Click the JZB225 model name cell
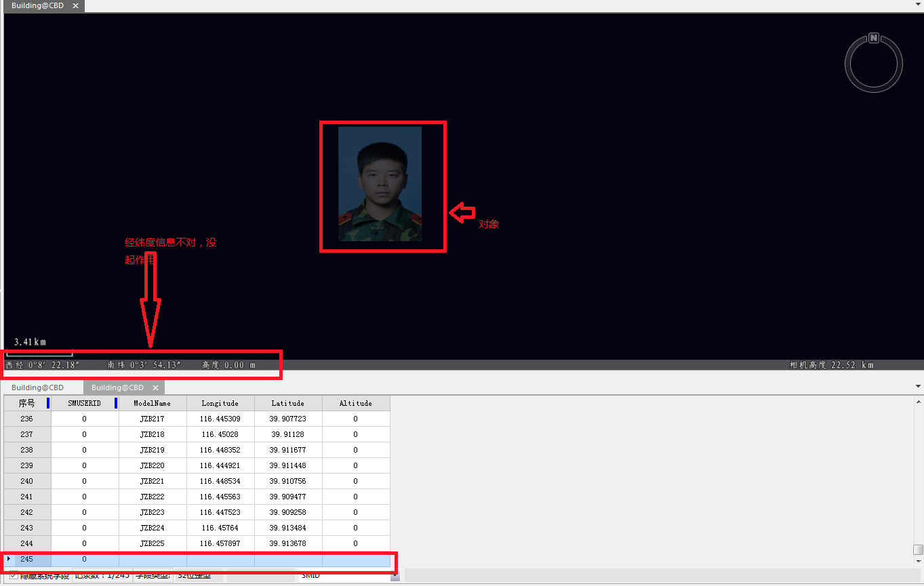Viewport: 924px width, 586px height. click(152, 543)
